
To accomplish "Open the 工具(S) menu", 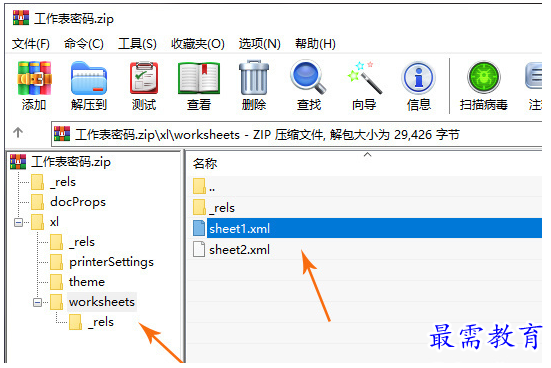I will pos(137,44).
